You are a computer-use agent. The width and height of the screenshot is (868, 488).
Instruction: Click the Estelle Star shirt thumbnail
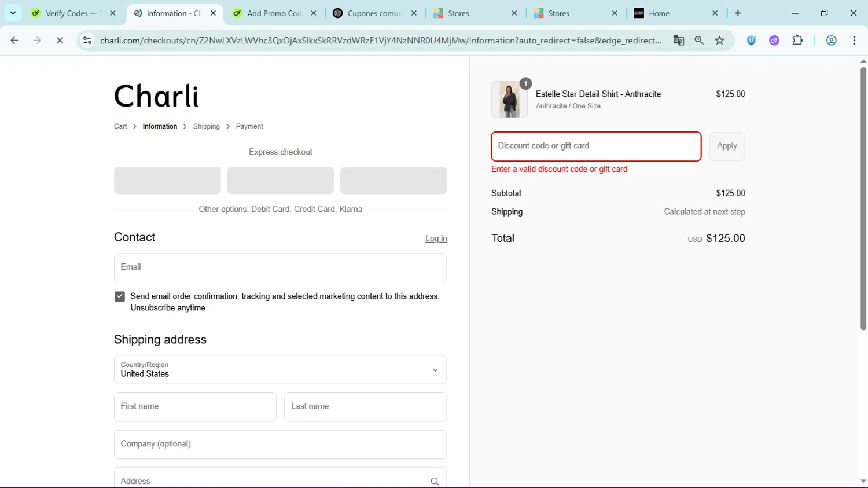(509, 100)
